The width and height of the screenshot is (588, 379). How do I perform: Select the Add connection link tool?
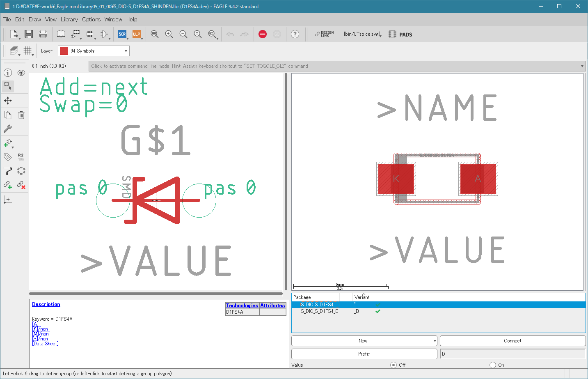(x=8, y=185)
